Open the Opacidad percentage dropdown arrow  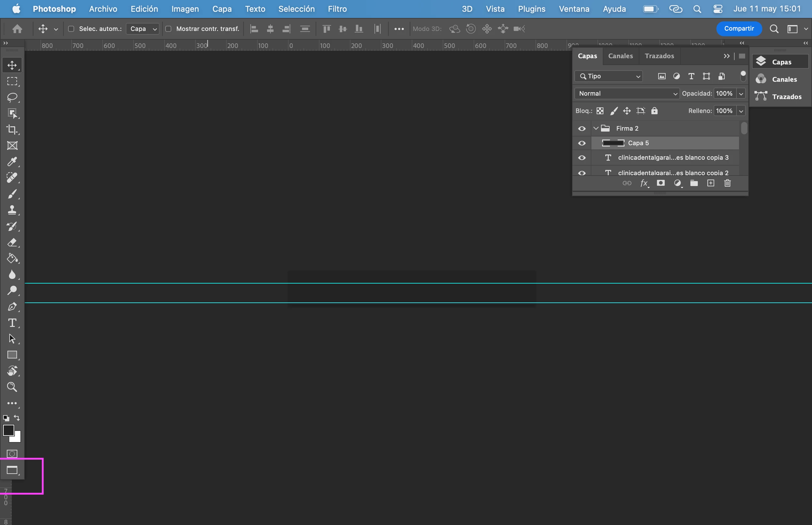(x=741, y=93)
